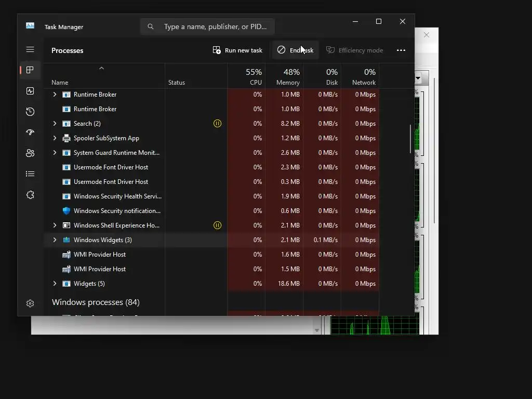532x399 pixels.
Task: Click the Widgets (5) process icon
Action: tap(66, 284)
